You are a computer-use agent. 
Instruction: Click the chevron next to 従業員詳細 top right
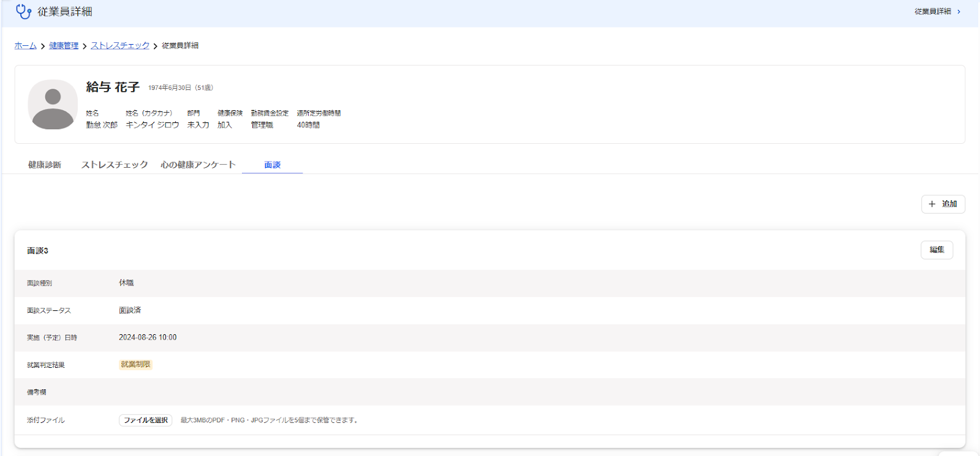[x=959, y=12]
